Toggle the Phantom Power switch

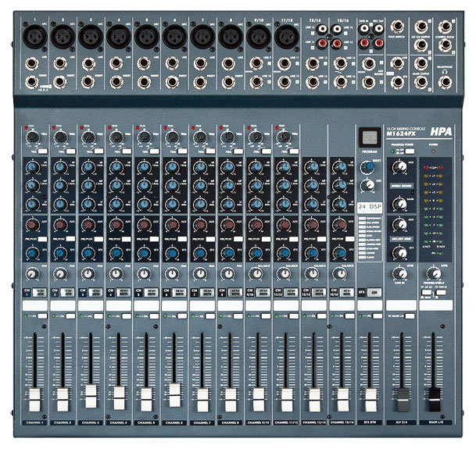pos(410,151)
